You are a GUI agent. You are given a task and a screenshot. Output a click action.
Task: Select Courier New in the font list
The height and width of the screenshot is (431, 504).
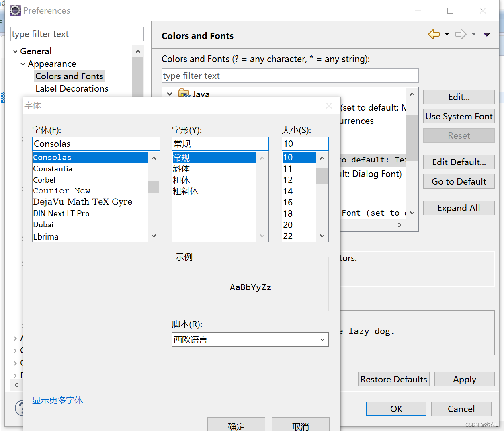click(61, 191)
